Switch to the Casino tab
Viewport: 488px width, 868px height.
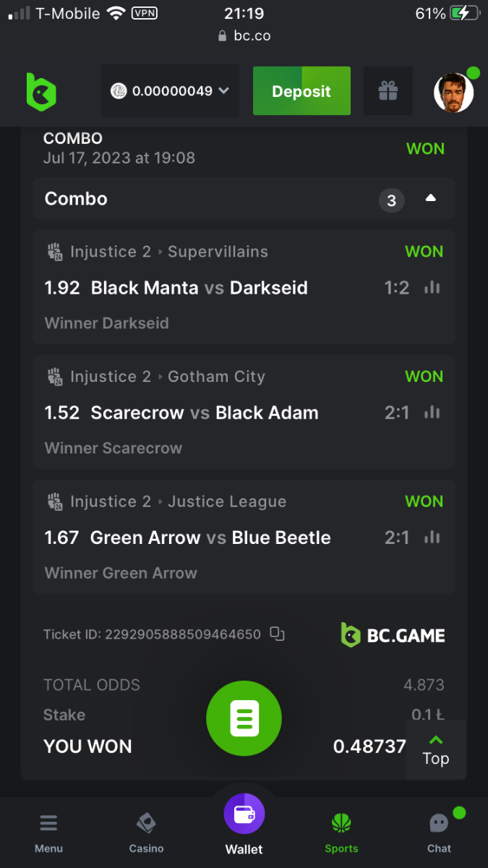[x=146, y=833]
